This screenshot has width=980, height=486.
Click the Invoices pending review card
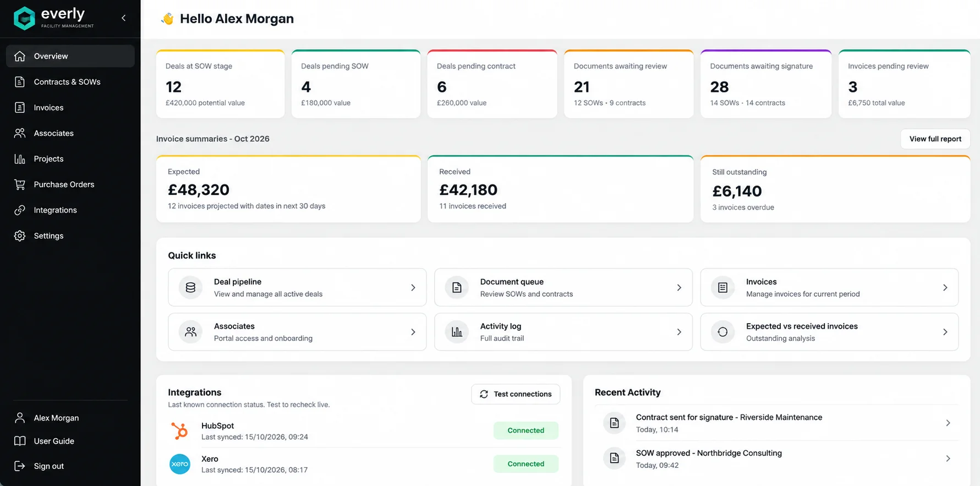tap(904, 84)
